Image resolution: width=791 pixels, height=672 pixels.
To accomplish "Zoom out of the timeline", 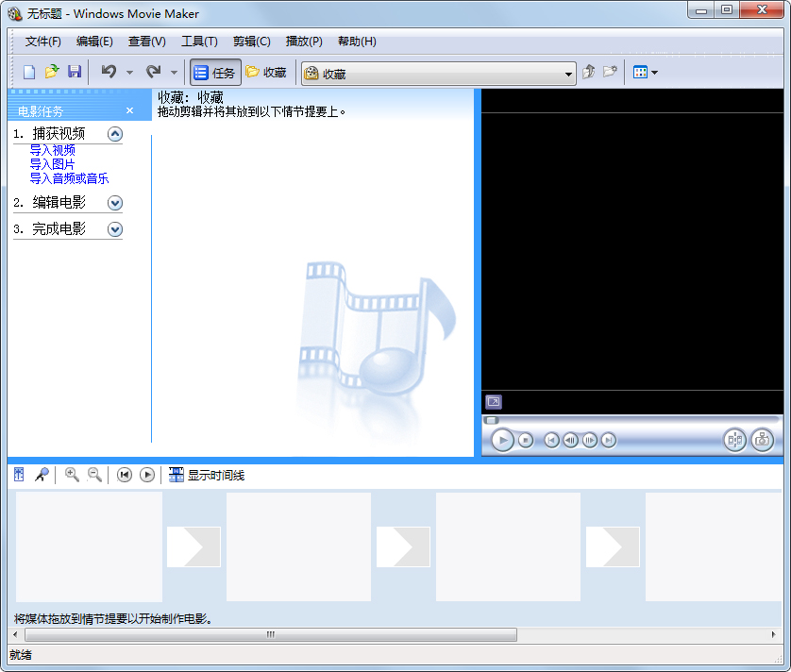I will pos(95,475).
